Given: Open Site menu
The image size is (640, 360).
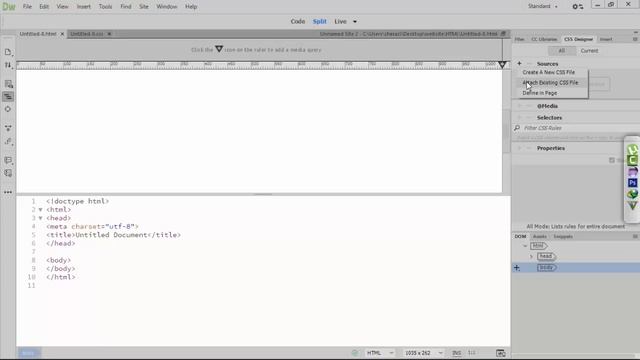Looking at the screenshot, I should click(x=144, y=7).
